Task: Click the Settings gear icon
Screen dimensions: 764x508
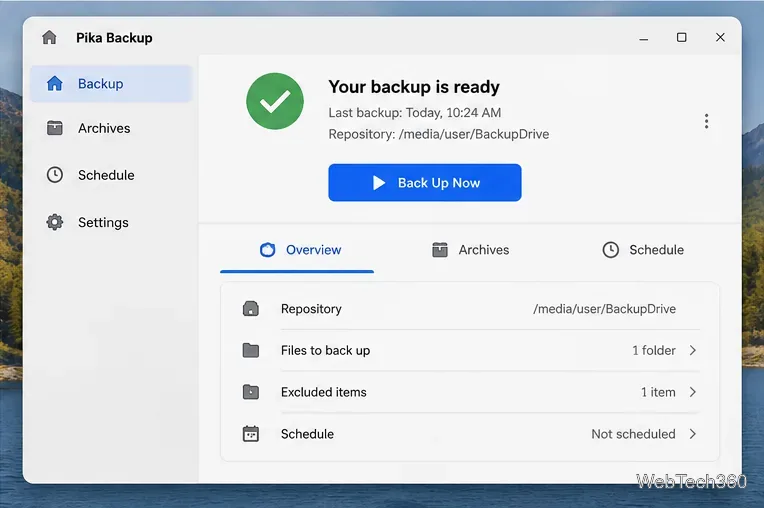Action: (x=55, y=222)
